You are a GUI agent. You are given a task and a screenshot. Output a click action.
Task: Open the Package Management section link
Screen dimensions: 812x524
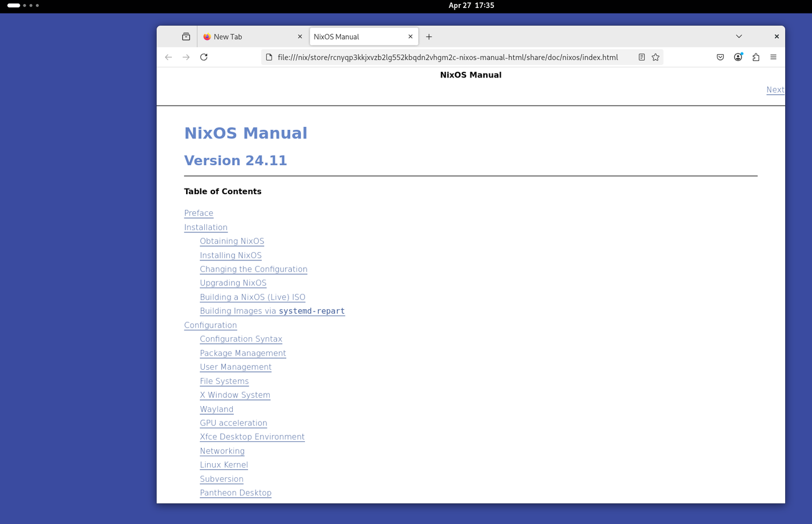click(x=242, y=353)
